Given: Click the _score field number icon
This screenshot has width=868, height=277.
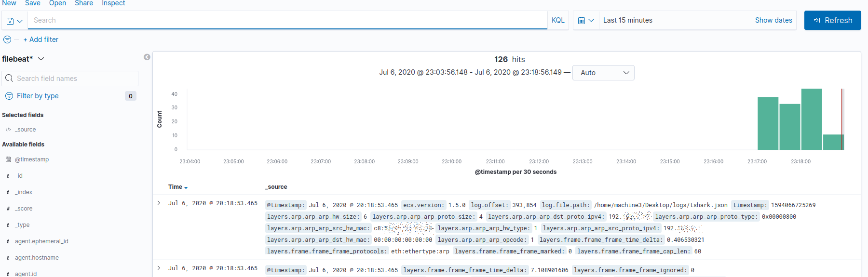Looking at the screenshot, I should pyautogui.click(x=8, y=209).
